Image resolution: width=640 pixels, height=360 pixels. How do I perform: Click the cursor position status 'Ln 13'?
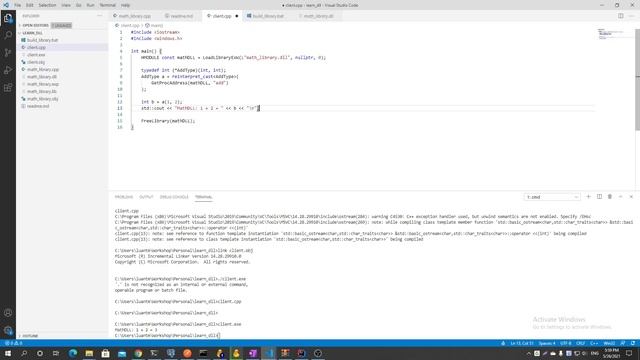pos(522,343)
